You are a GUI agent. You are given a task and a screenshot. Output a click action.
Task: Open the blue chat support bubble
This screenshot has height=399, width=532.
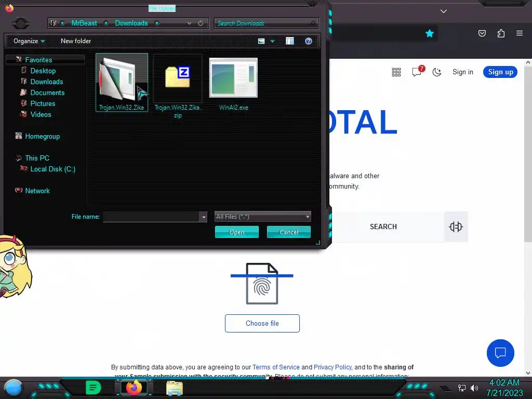500,353
